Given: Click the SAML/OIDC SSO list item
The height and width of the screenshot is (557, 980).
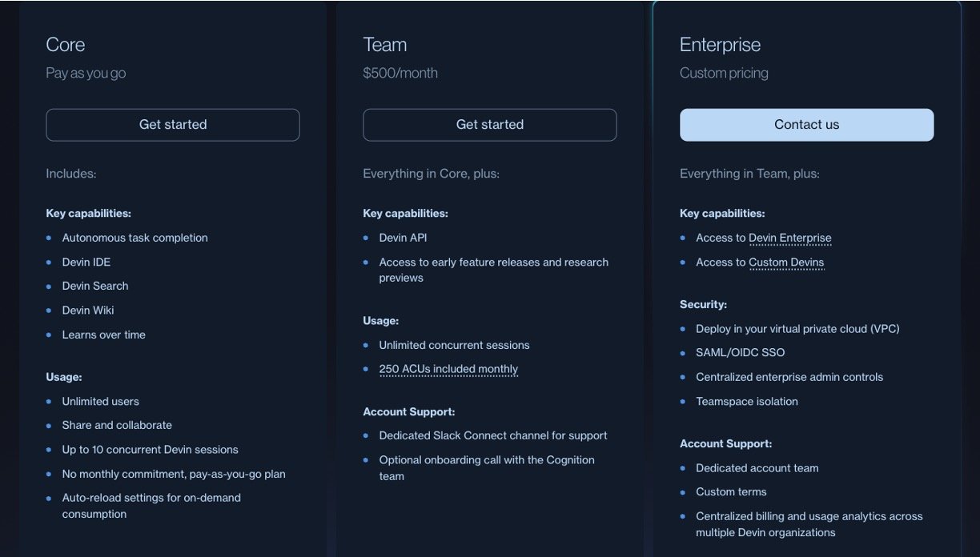Looking at the screenshot, I should (740, 353).
